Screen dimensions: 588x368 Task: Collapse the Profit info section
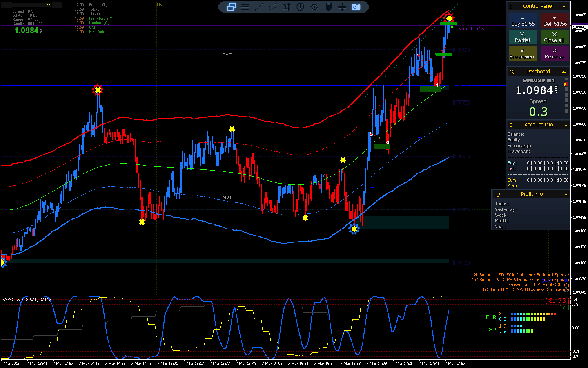[x=566, y=195]
